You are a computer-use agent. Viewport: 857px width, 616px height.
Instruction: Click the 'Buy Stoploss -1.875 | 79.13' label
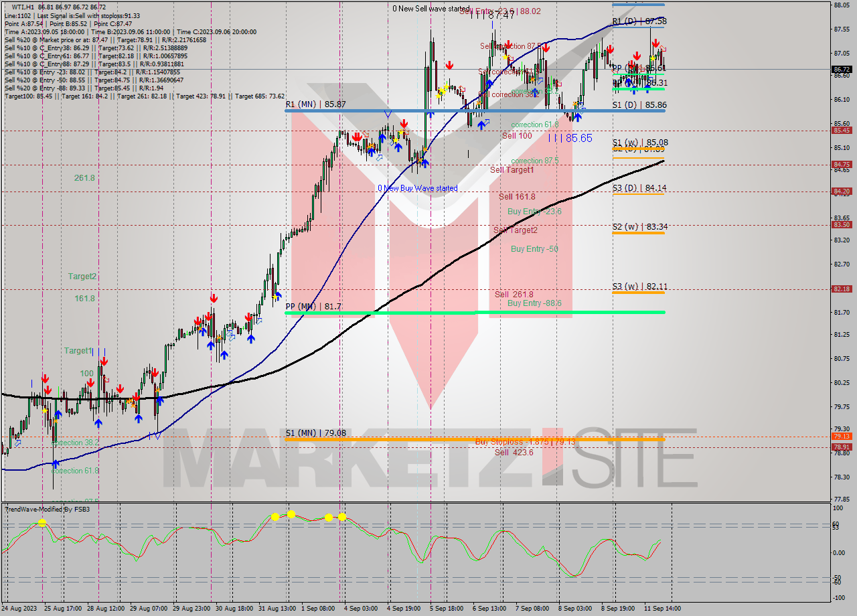[x=525, y=442]
